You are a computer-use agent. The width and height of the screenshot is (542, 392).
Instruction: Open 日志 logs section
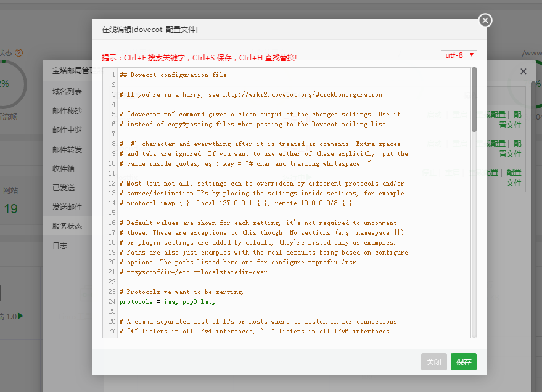(59, 245)
